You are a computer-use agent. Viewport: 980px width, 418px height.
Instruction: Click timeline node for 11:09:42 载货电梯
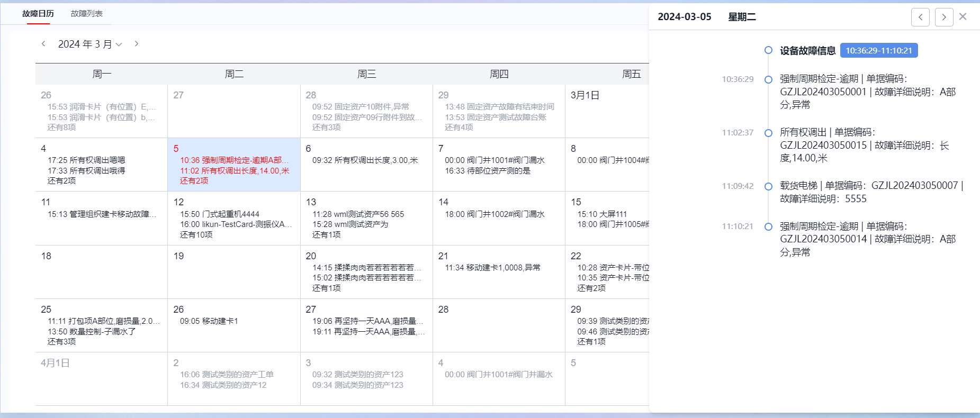pos(768,186)
